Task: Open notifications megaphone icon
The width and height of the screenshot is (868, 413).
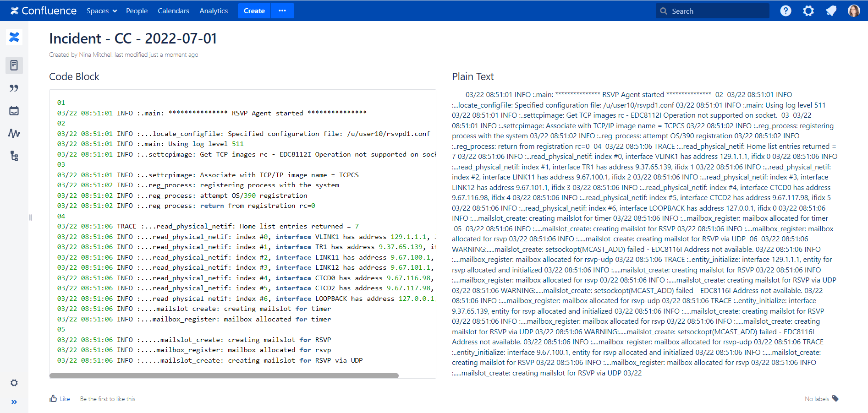Action: pyautogui.click(x=831, y=11)
